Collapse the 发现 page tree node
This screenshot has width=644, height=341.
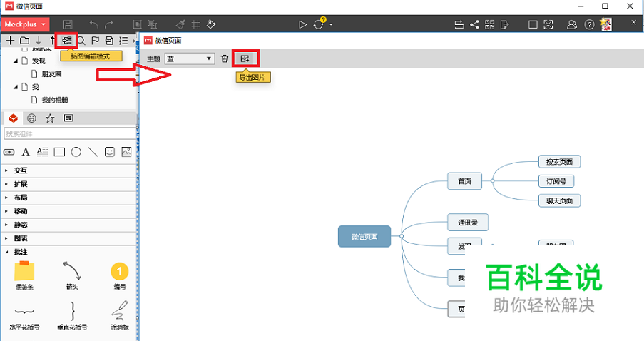(x=16, y=61)
